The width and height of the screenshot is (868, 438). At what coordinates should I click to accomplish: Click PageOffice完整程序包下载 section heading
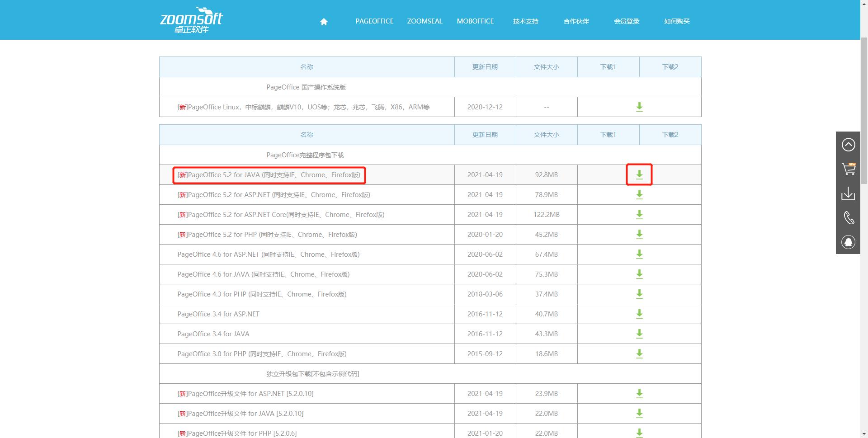click(x=305, y=155)
